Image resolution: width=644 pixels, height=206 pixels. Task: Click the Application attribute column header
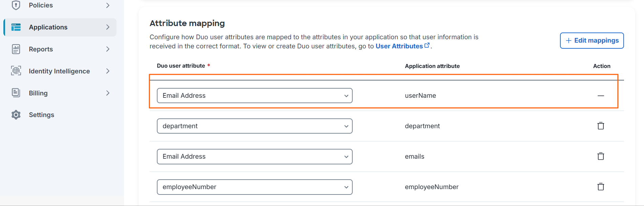[432, 66]
